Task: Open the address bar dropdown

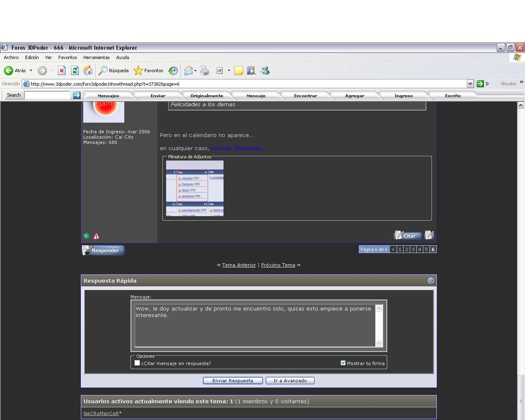Action: coord(470,84)
